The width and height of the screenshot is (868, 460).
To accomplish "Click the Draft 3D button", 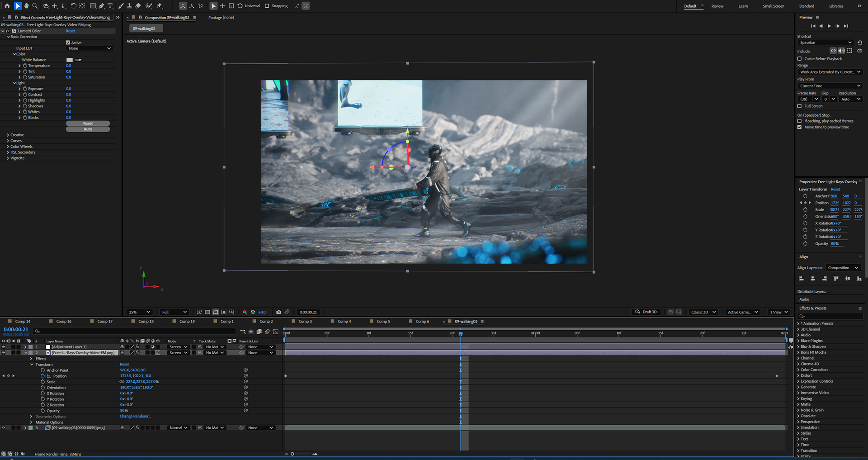I will click(x=646, y=312).
